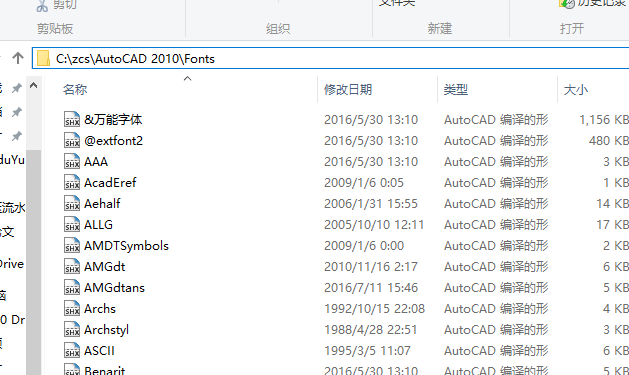Select the file name AMGdt
629x375 pixels.
105,267
